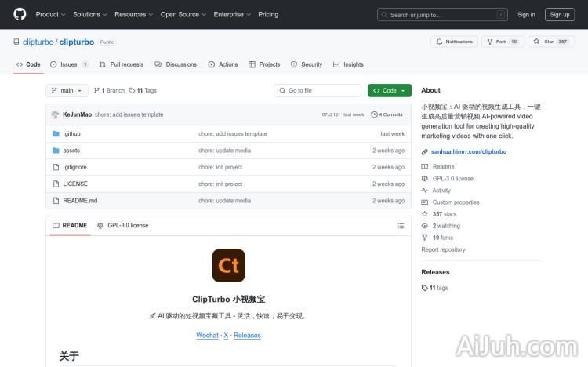Switch to the Pull requests tab
Viewport: 588px width, 367px height.
[122, 64]
